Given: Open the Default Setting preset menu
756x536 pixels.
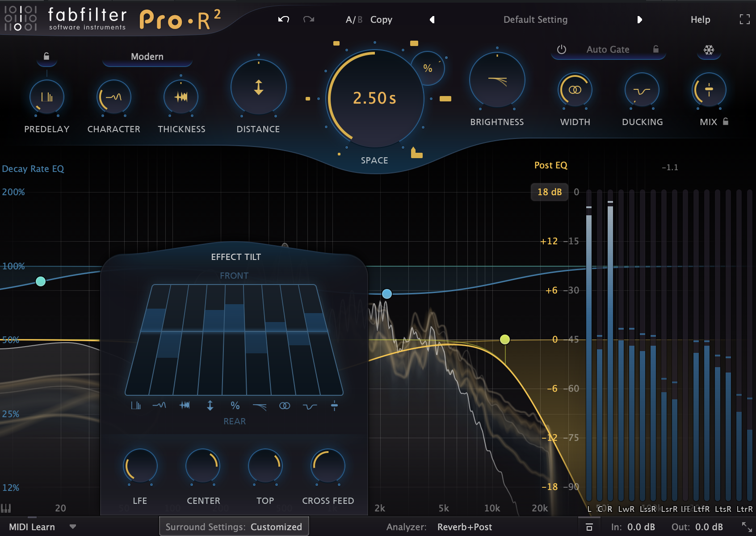Looking at the screenshot, I should [x=535, y=20].
